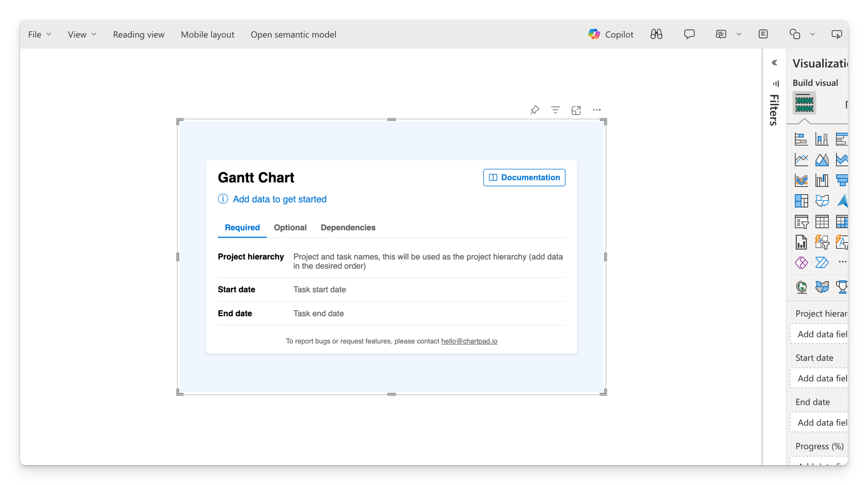Screen dimensions: 868x485
Task: Choose the table visual icon
Action: 821,222
